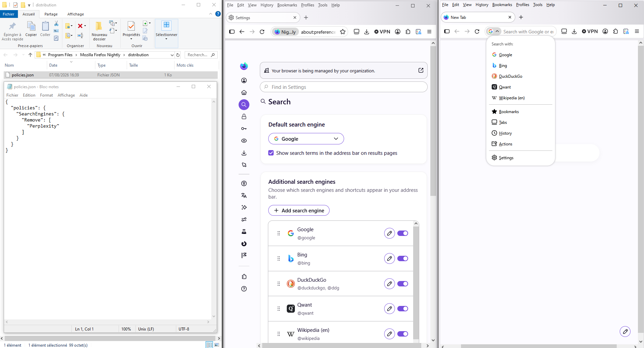Open extensions icon in New Tab window toolbar
Image resolution: width=644 pixels, height=348 pixels.
616,31
